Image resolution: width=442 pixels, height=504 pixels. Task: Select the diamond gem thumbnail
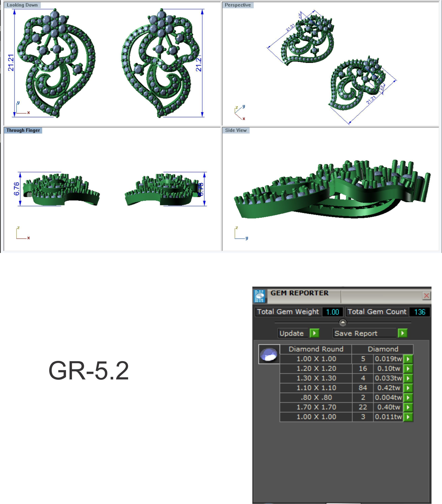[269, 354]
